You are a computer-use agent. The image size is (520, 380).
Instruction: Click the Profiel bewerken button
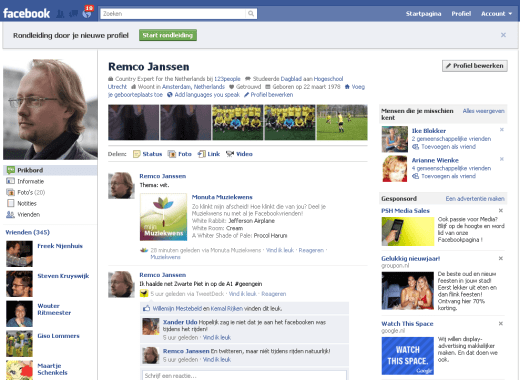coord(475,66)
